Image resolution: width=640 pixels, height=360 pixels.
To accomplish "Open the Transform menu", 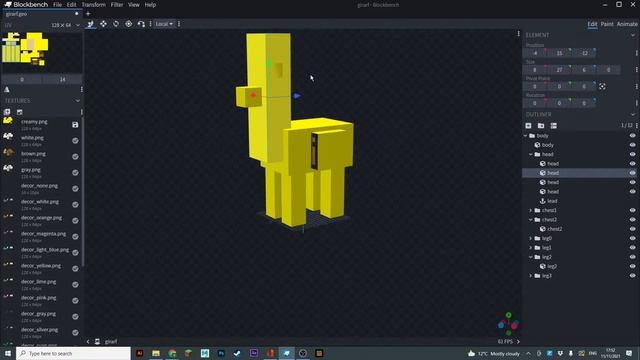I will (93, 5).
